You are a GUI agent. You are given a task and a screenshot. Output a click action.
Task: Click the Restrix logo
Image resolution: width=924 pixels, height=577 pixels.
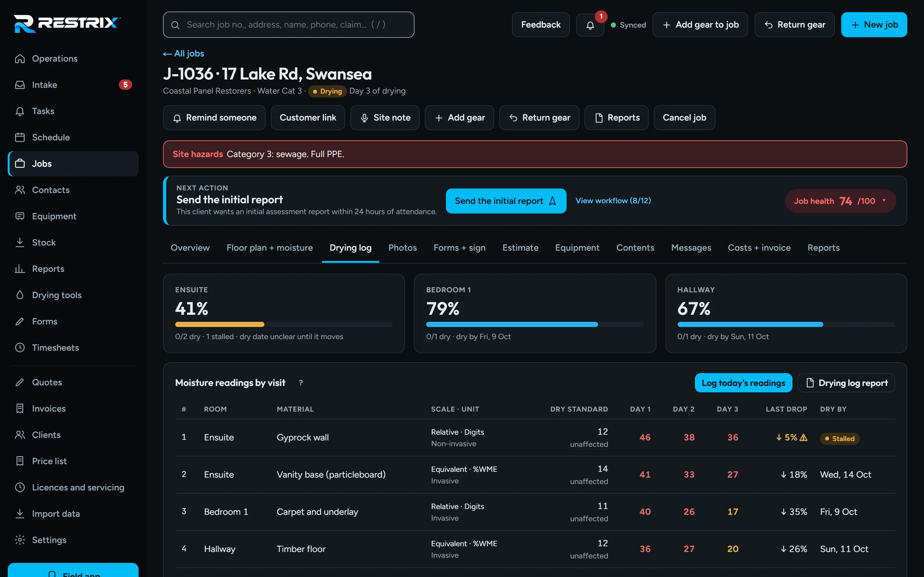[67, 24]
